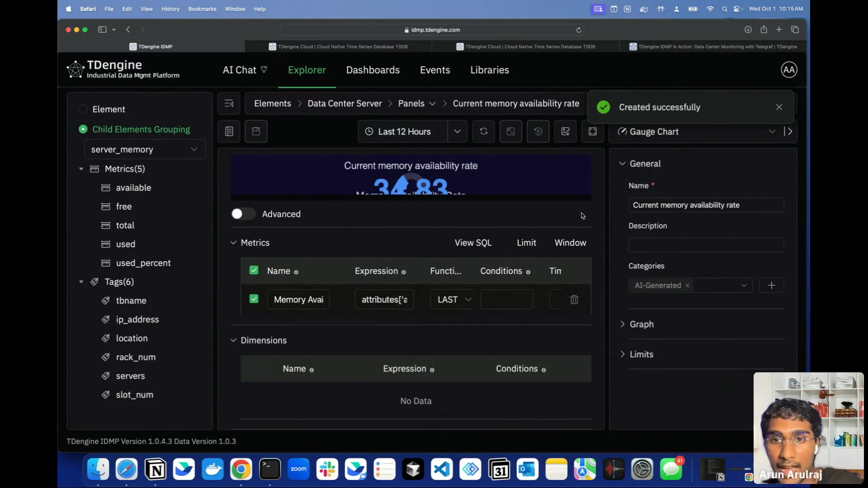Delete the Memory Avai metric row
Image resolution: width=868 pixels, height=488 pixels.
[x=574, y=300]
